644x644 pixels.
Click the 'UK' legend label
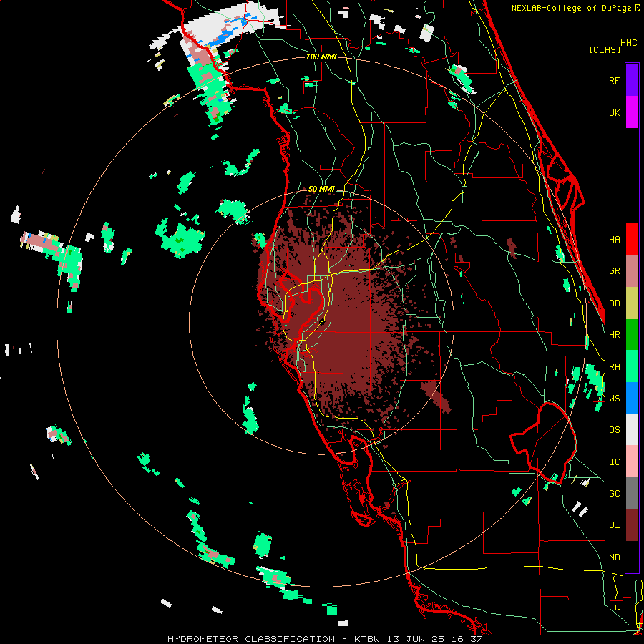coord(614,112)
